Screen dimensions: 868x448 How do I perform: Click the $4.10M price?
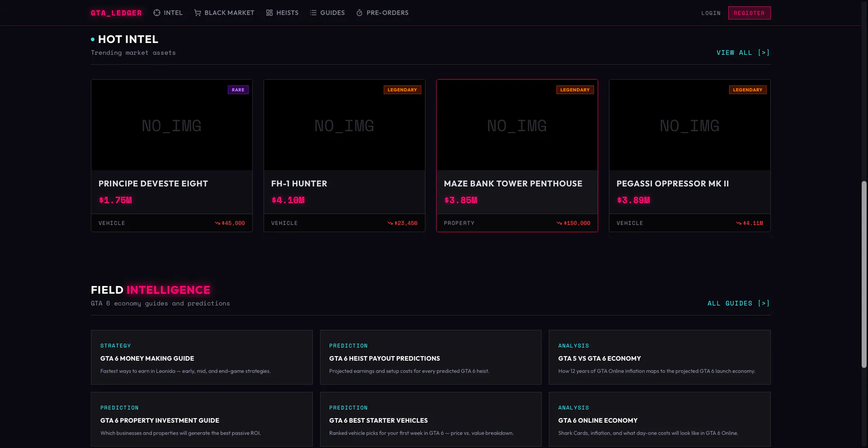288,200
